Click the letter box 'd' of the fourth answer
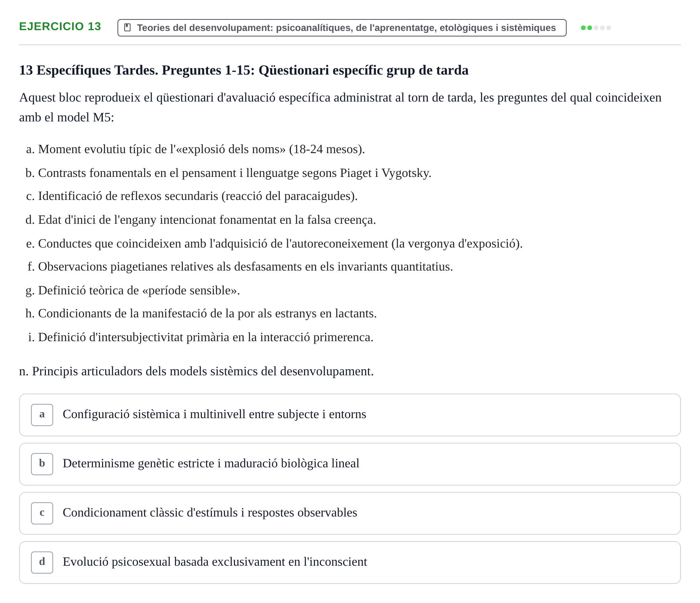Viewport: 700px width, 603px height. [x=42, y=563]
